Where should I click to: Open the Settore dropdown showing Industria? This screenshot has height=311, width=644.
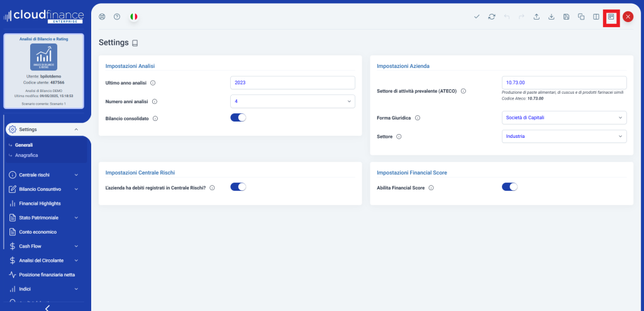coord(564,137)
